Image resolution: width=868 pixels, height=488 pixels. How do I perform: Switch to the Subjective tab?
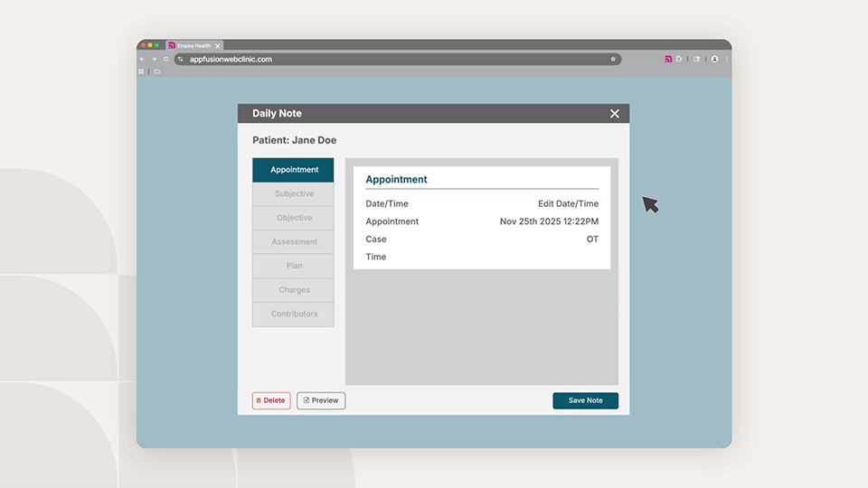click(293, 194)
